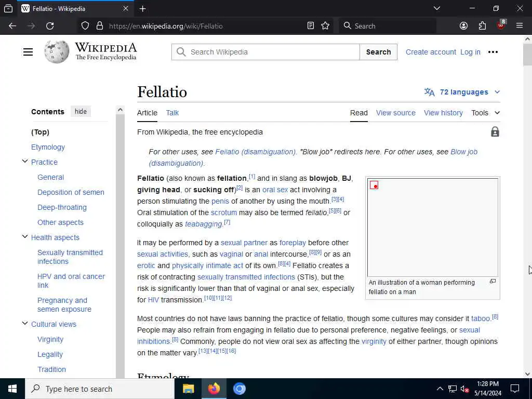This screenshot has height=399, width=532.
Task: Open the Tools dropdown menu
Action: pos(486,113)
